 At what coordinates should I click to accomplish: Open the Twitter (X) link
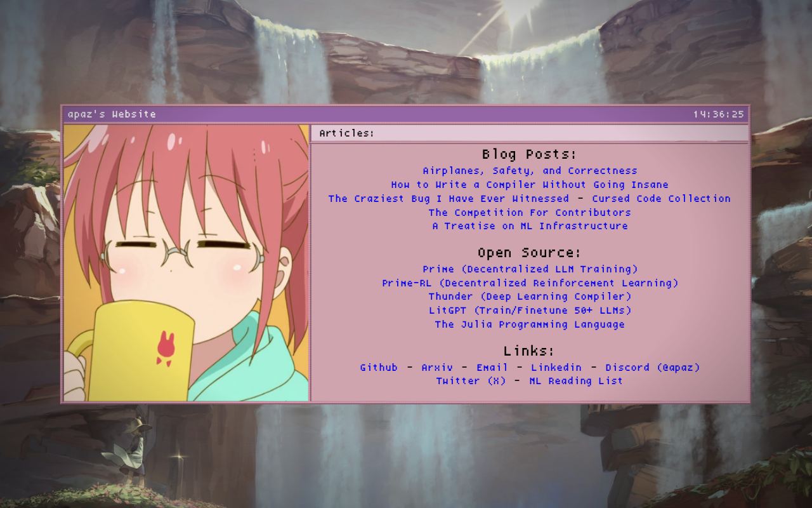pos(471,381)
